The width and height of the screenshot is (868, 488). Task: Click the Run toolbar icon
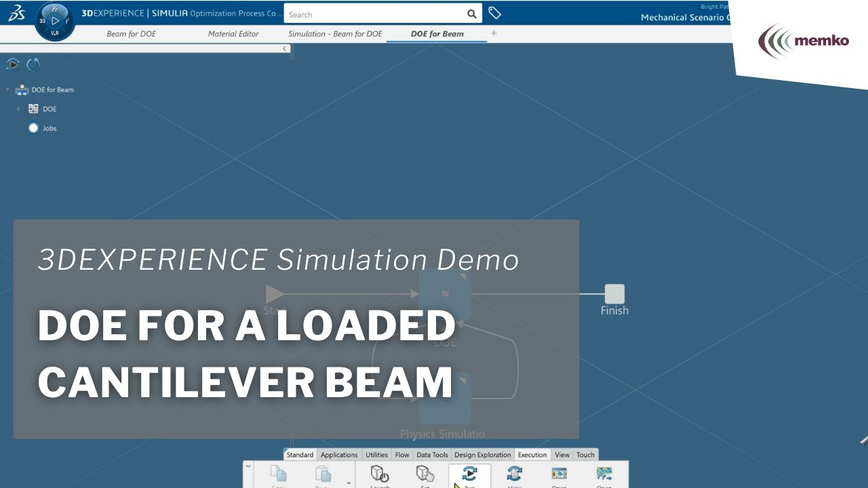coord(469,474)
